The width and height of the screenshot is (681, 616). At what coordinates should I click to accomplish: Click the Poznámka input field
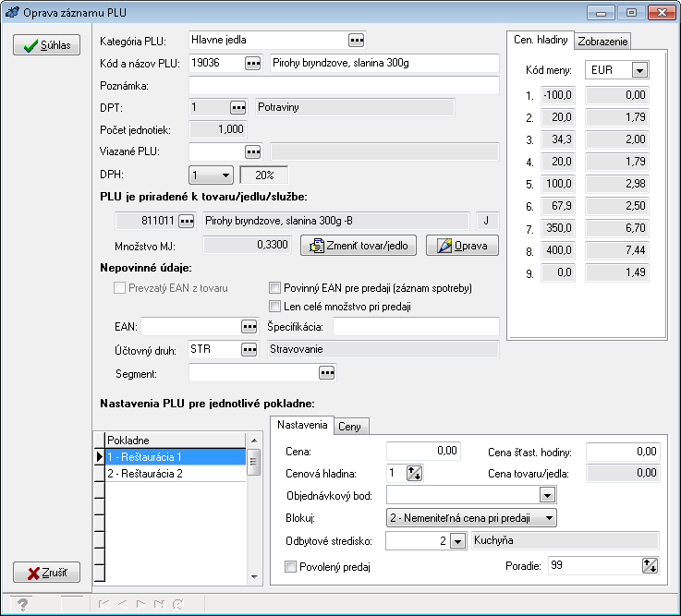[x=344, y=86]
